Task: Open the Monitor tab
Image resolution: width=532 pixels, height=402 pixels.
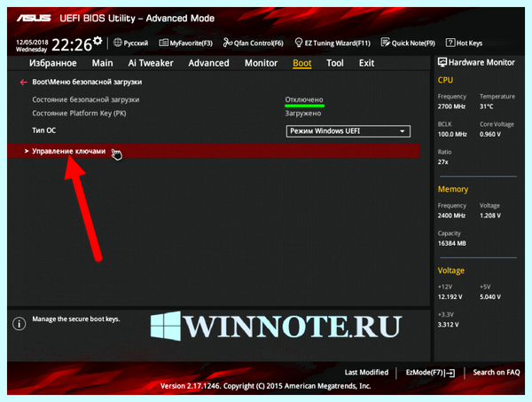Action: [261, 63]
